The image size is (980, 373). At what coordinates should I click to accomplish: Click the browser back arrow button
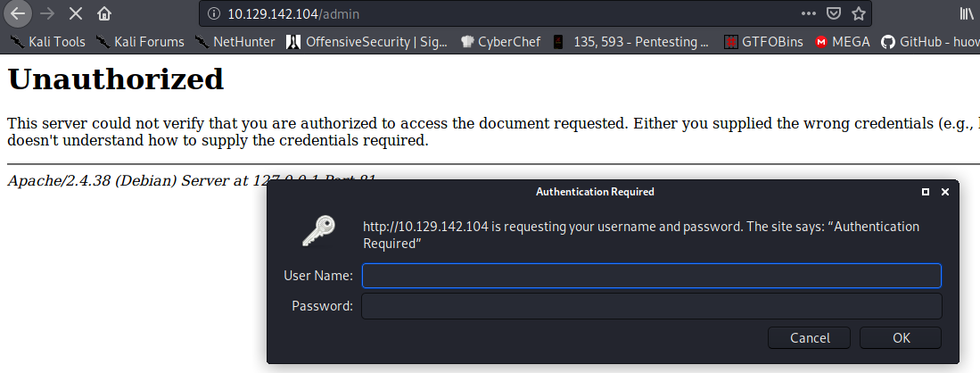coord(19,13)
